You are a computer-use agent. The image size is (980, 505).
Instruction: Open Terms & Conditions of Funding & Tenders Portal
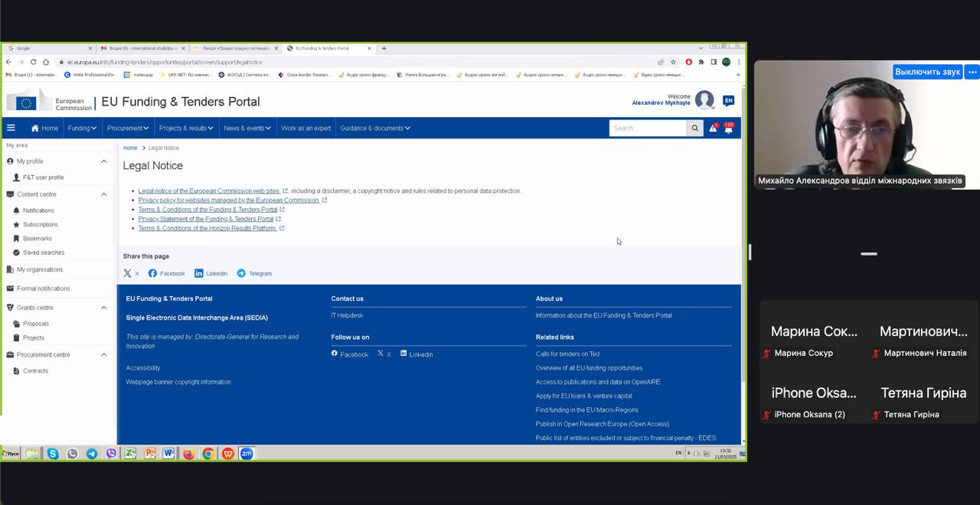(x=211, y=210)
